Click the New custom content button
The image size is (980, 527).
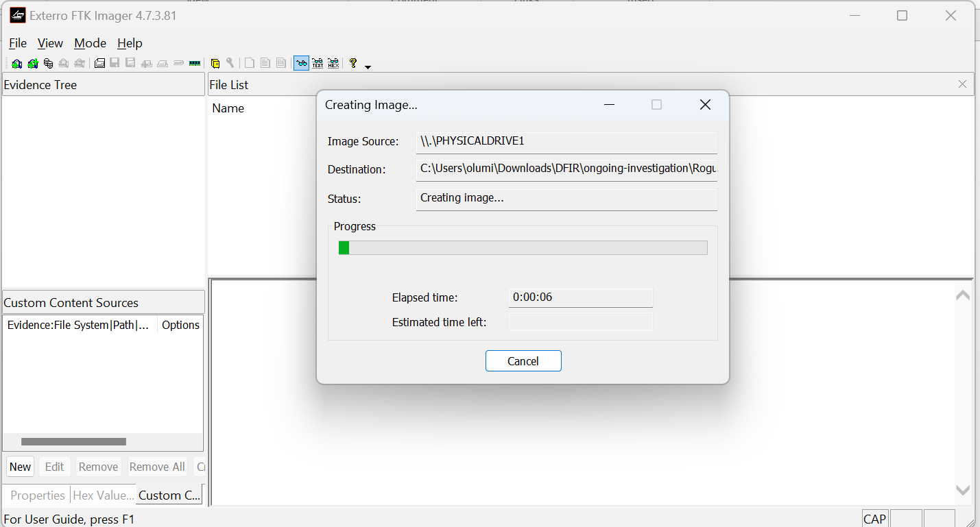pos(20,467)
